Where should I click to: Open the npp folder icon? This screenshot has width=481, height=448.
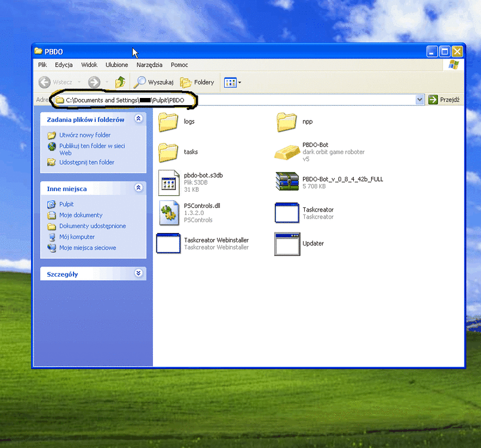(287, 122)
